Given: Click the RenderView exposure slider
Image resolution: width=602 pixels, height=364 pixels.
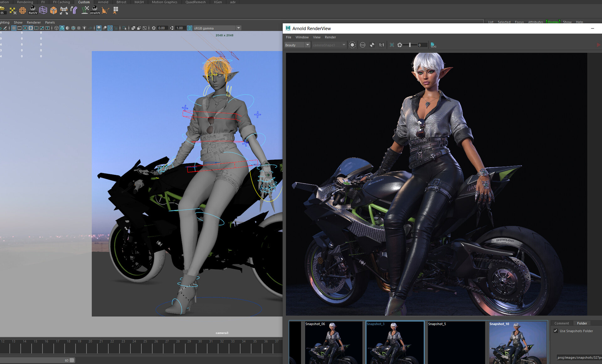Looking at the screenshot, I should (x=410, y=45).
